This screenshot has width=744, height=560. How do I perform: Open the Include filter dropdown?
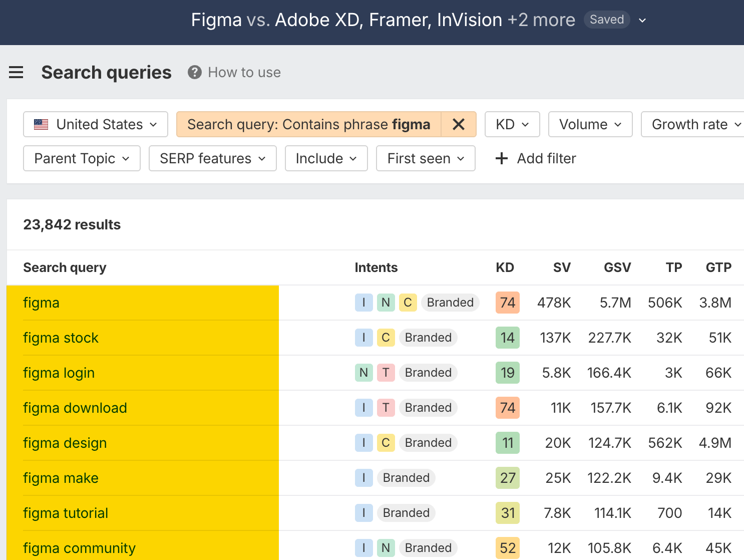click(326, 158)
